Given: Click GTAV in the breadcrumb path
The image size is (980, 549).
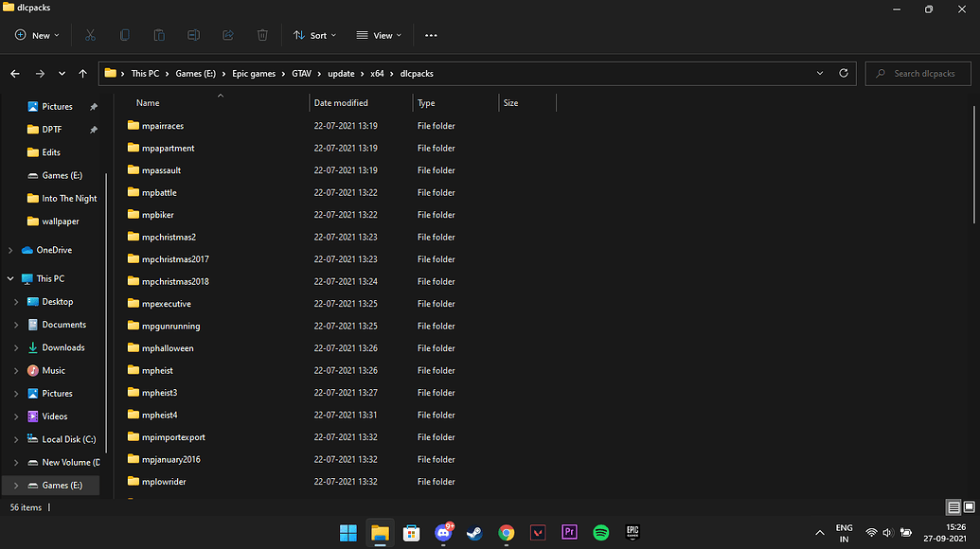Looking at the screenshot, I should (301, 73).
